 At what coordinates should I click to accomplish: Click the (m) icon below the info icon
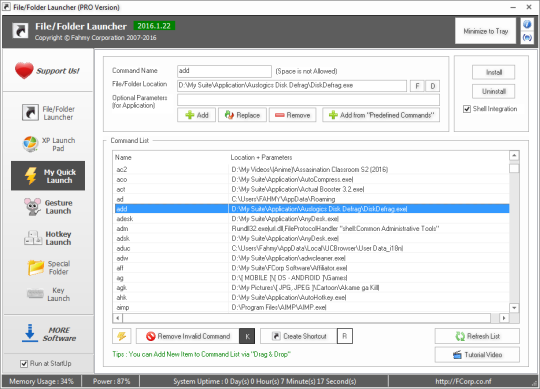[527, 37]
